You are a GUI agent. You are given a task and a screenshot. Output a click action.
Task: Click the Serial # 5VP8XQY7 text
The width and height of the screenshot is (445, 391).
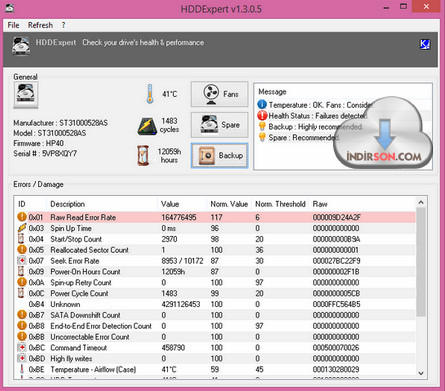pos(45,154)
